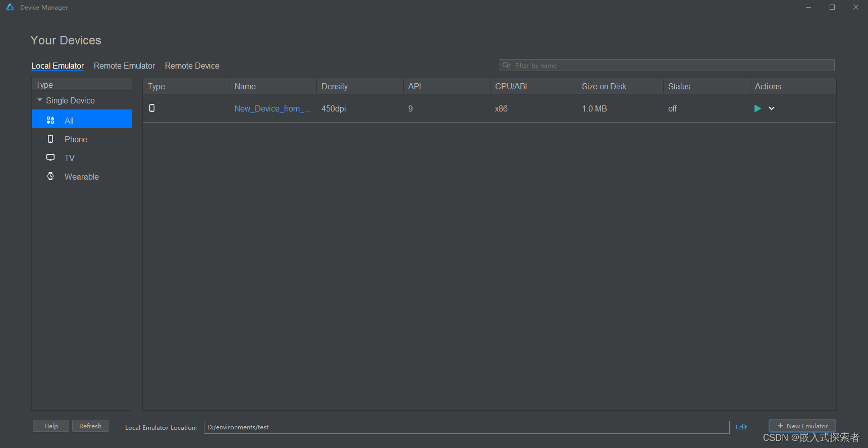Sort table by the CPU/ABI column header
This screenshot has width=868, height=448.
(533, 86)
